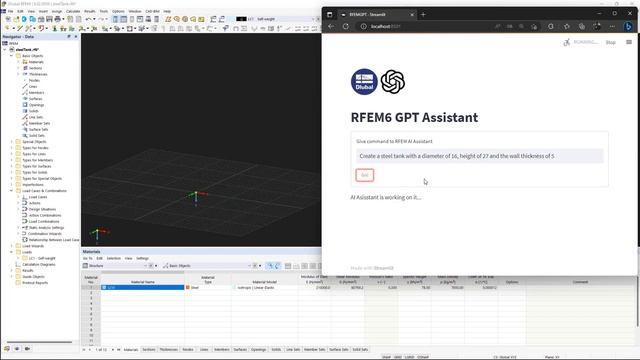Expand the Results folder

click(x=11, y=270)
